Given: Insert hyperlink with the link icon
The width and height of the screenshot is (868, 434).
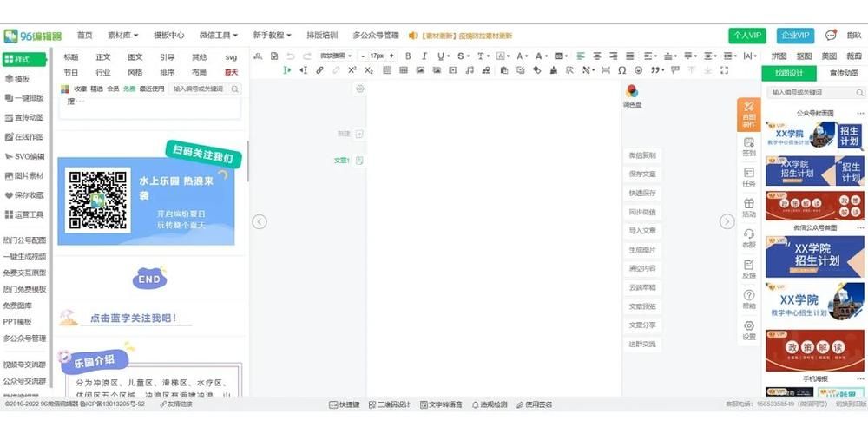Looking at the screenshot, I should point(319,70).
